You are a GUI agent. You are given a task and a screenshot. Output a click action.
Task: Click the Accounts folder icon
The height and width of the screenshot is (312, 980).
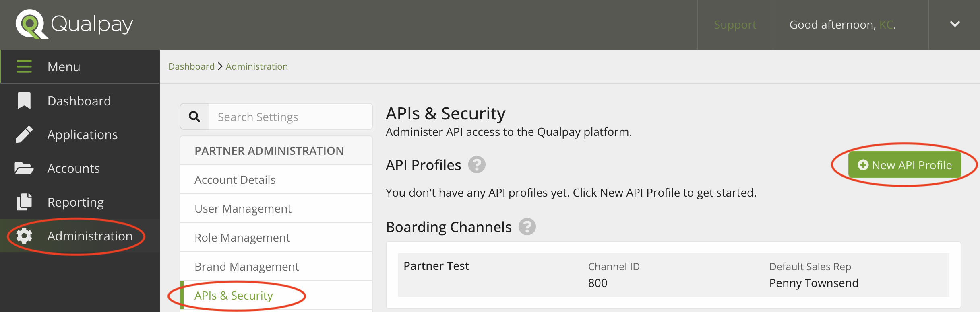[x=24, y=168]
